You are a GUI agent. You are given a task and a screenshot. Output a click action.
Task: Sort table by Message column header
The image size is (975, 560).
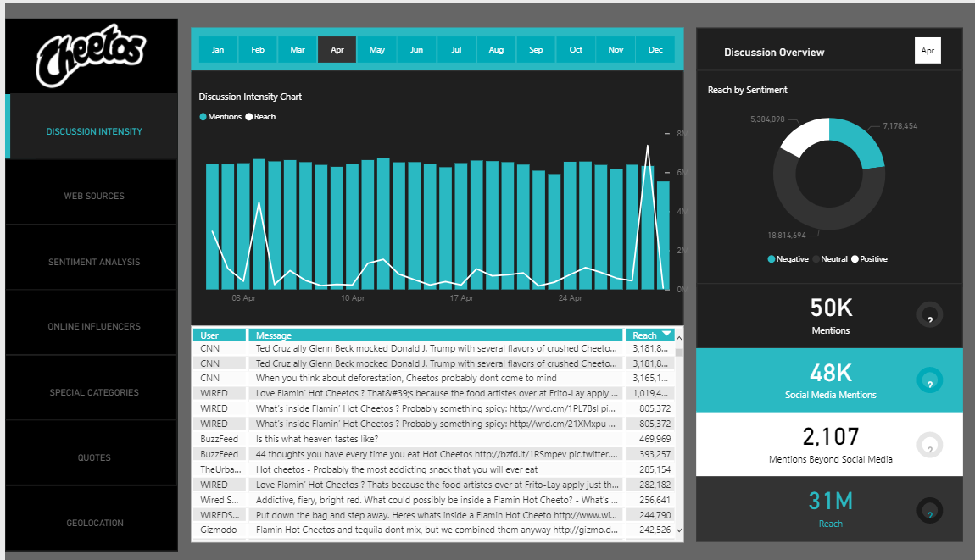pyautogui.click(x=435, y=335)
